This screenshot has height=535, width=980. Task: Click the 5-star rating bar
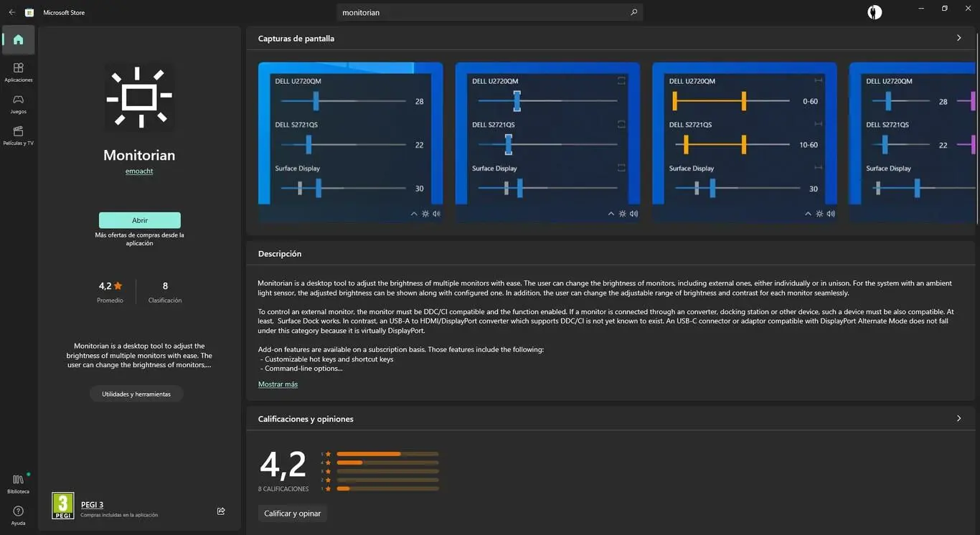pos(387,454)
